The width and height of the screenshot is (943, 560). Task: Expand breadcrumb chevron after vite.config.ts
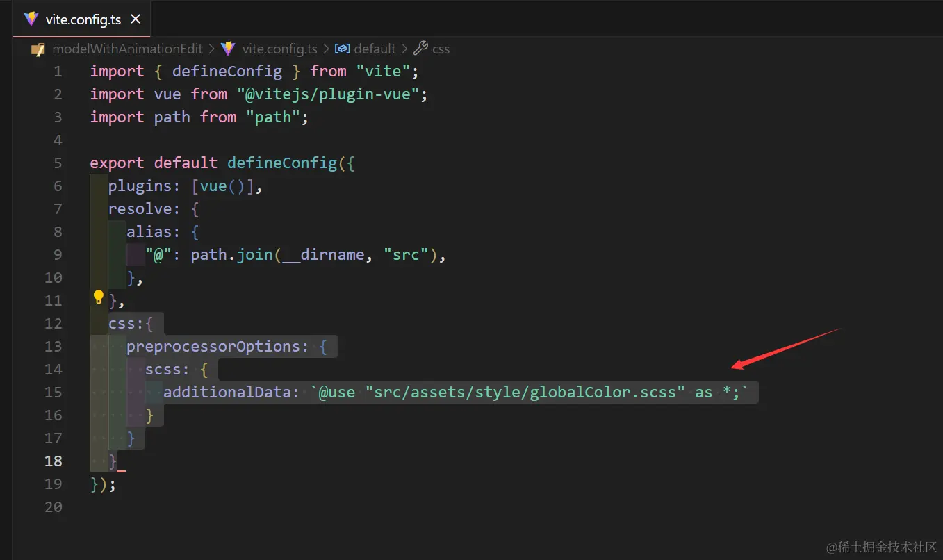pos(326,49)
